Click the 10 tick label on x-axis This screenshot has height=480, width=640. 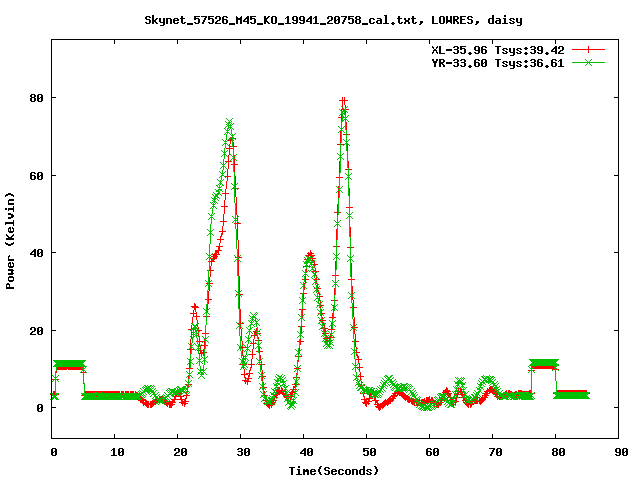pyautogui.click(x=116, y=452)
